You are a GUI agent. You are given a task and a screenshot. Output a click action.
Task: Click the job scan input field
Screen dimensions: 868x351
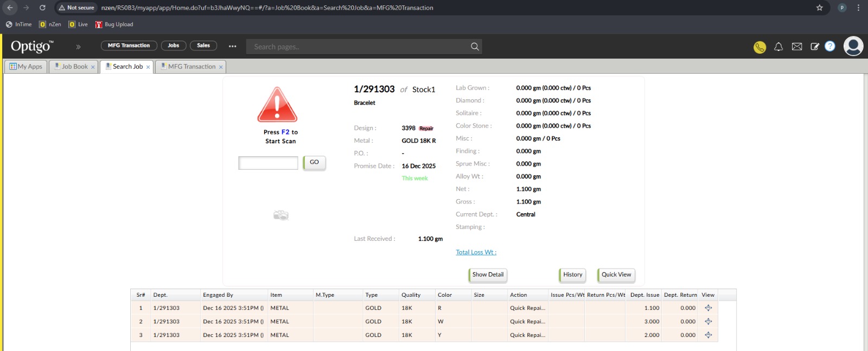point(268,163)
